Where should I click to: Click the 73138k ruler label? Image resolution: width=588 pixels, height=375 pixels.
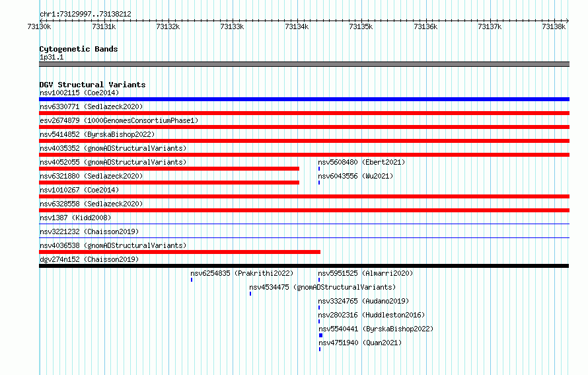tap(554, 26)
